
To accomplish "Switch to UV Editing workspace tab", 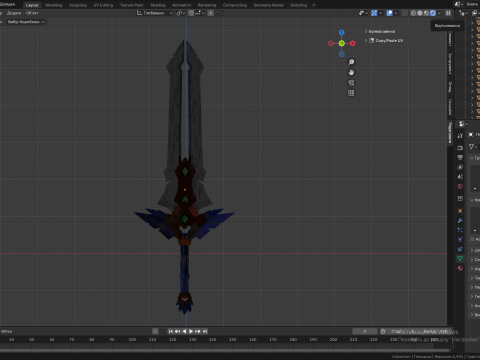I will click(x=103, y=5).
